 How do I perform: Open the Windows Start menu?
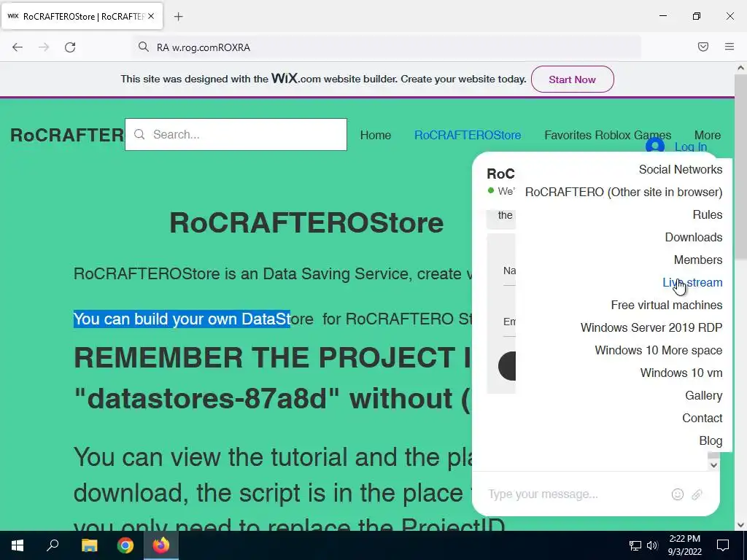[18, 545]
